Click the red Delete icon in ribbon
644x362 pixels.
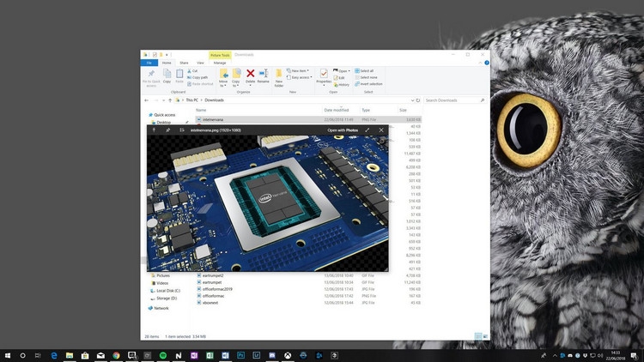click(250, 76)
